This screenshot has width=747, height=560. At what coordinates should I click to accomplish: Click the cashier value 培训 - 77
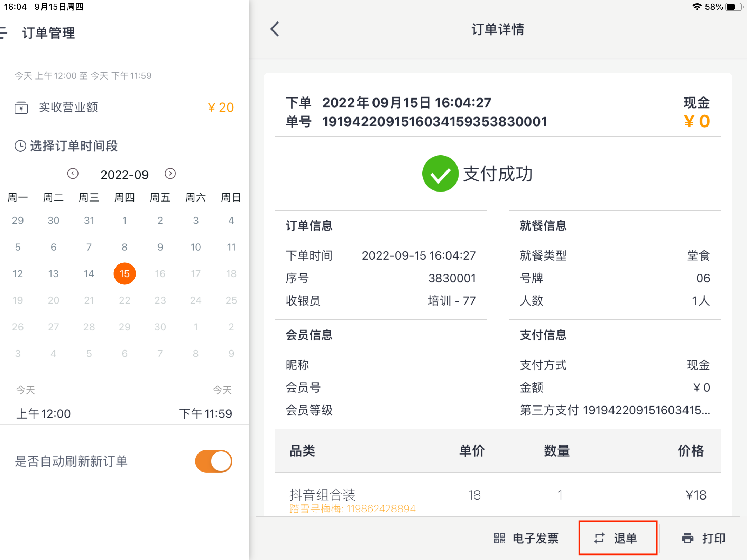452,301
